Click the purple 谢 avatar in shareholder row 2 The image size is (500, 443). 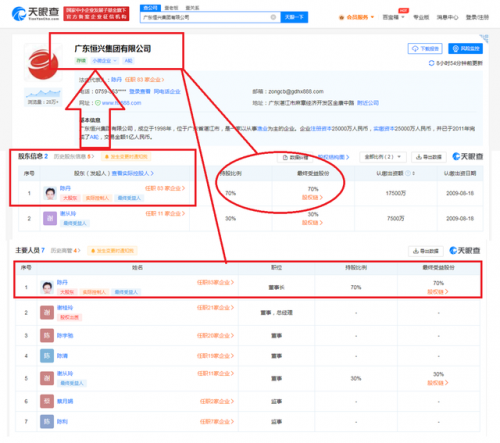pos(50,218)
